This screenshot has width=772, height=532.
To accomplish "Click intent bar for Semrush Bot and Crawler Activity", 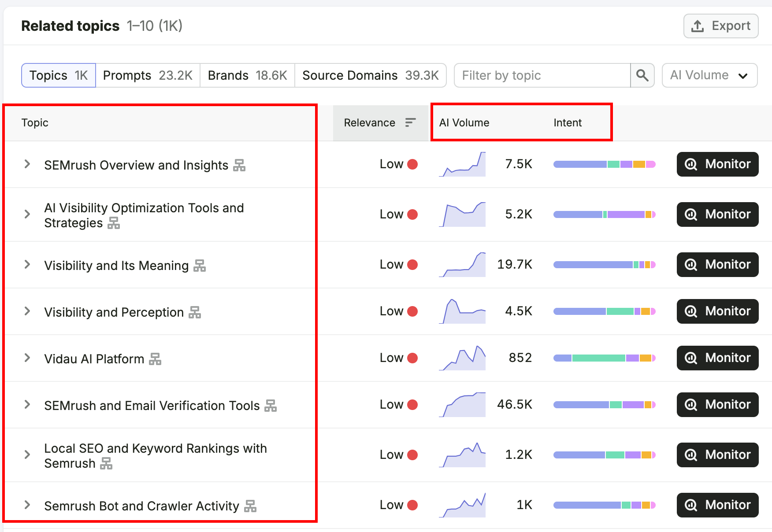I will [605, 505].
